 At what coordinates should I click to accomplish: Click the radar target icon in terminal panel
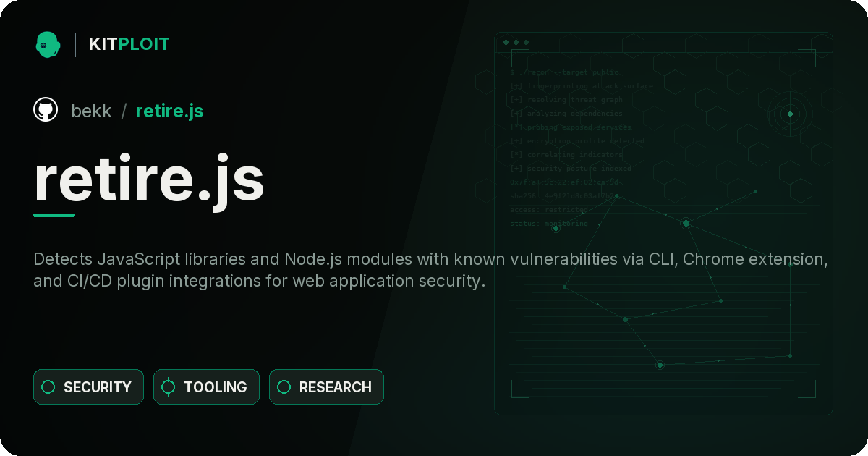[x=790, y=114]
